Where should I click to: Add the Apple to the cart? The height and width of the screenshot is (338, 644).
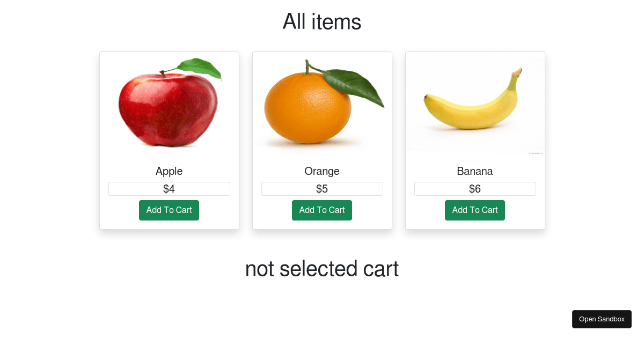[169, 210]
